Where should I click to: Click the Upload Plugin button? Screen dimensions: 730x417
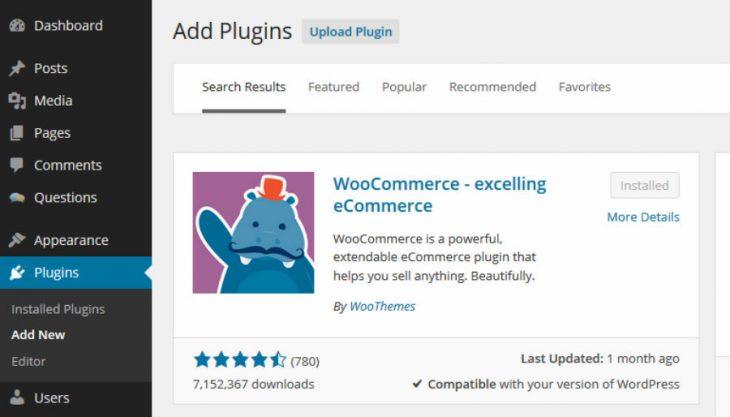(351, 32)
